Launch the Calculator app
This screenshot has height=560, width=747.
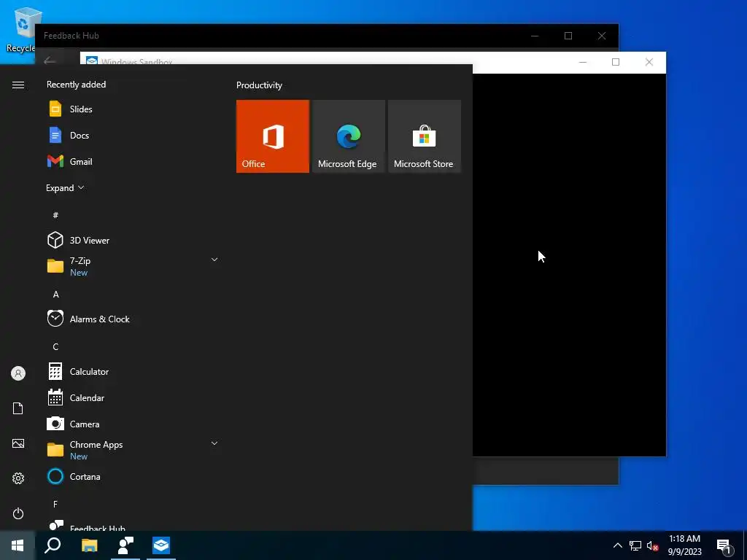pos(133,371)
